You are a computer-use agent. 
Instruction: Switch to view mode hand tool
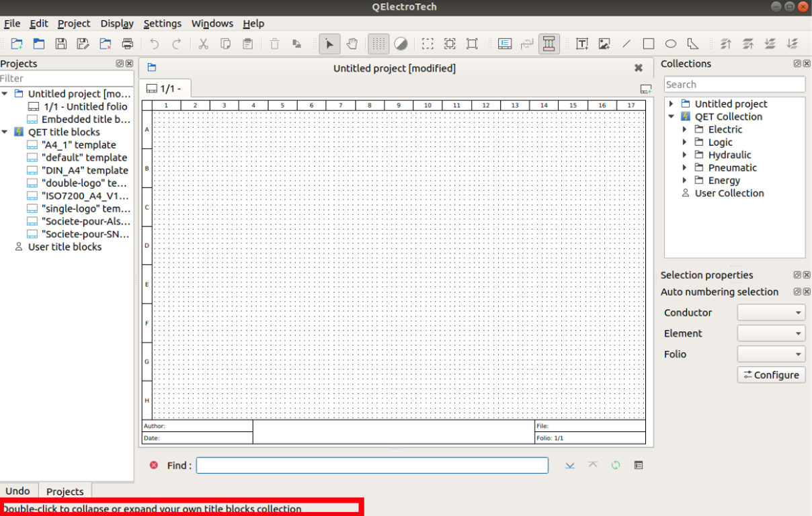pos(352,44)
